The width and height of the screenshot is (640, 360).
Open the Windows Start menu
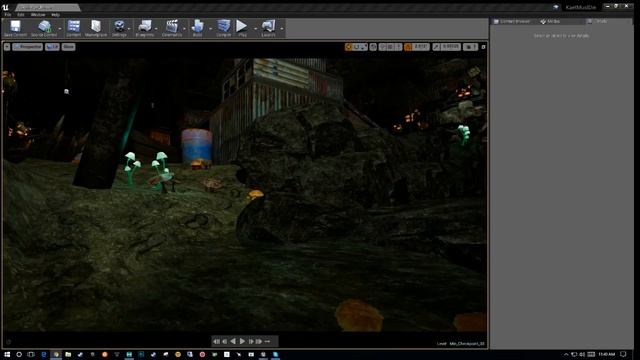click(x=7, y=354)
